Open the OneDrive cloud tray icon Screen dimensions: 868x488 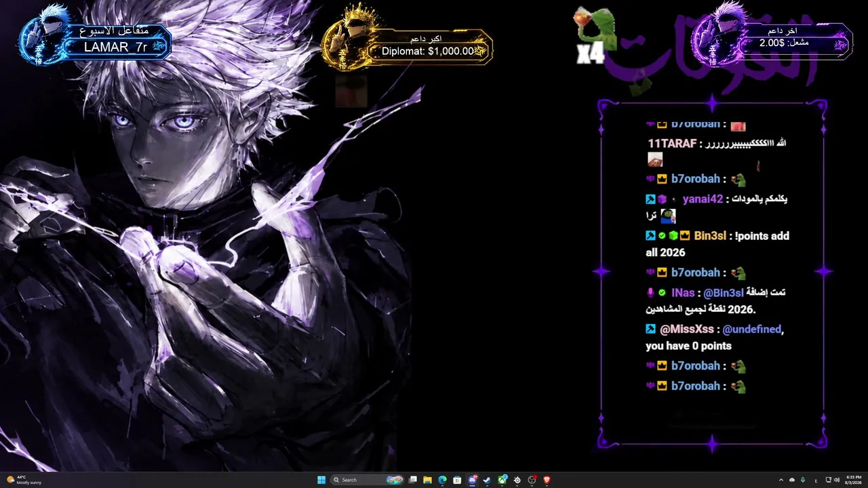pos(792,480)
